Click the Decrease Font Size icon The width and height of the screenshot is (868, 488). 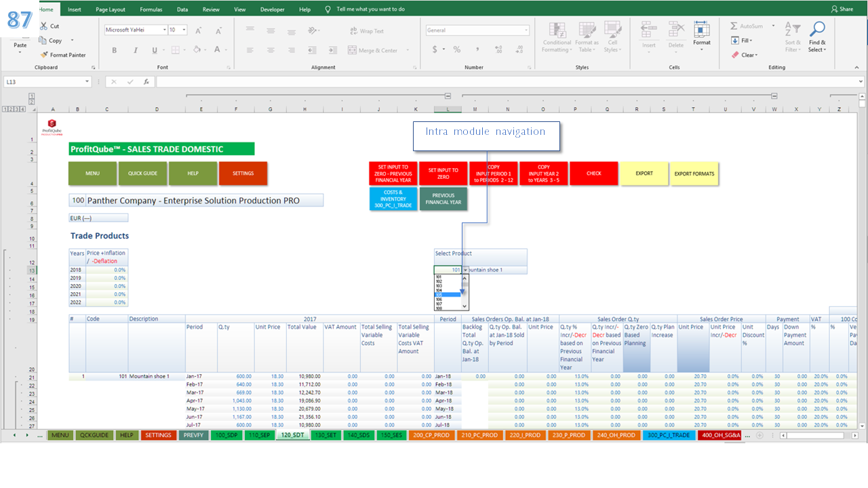pos(218,30)
